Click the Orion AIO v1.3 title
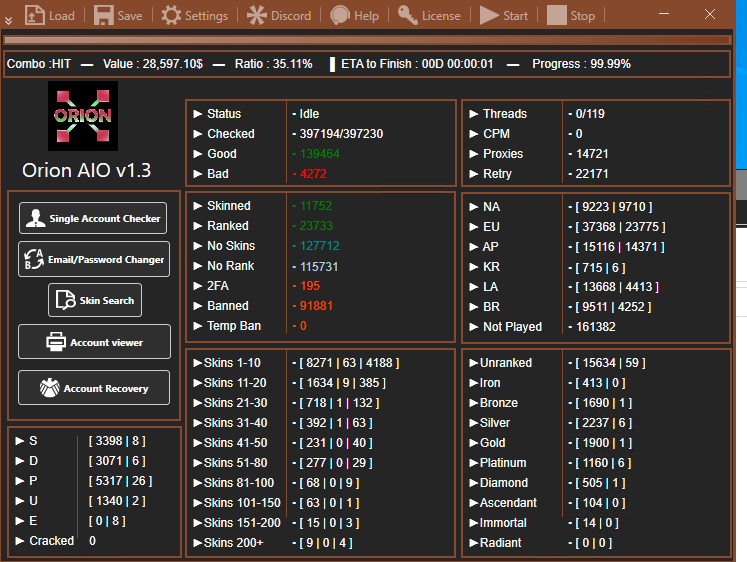Viewport: 747px width, 562px height. click(x=86, y=170)
